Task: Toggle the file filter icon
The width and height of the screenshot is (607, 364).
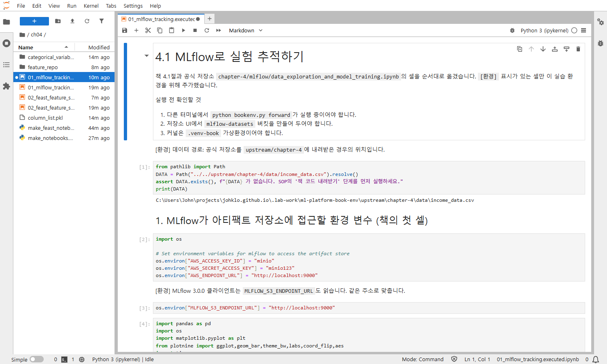Action: (x=102, y=21)
